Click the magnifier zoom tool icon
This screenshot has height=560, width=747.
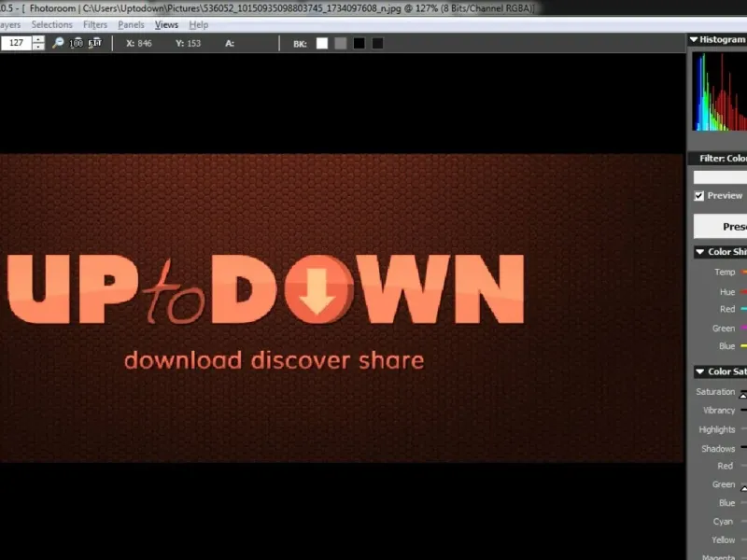point(58,43)
